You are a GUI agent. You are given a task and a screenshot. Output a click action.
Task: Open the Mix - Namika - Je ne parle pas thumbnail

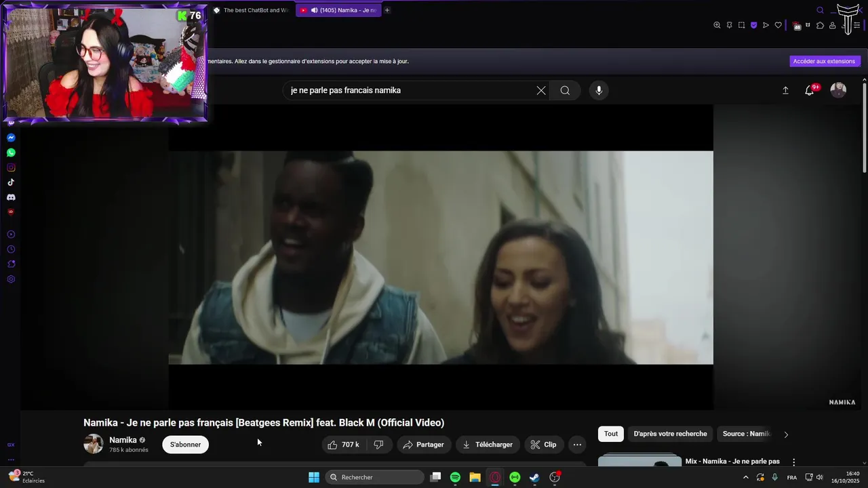point(639,460)
